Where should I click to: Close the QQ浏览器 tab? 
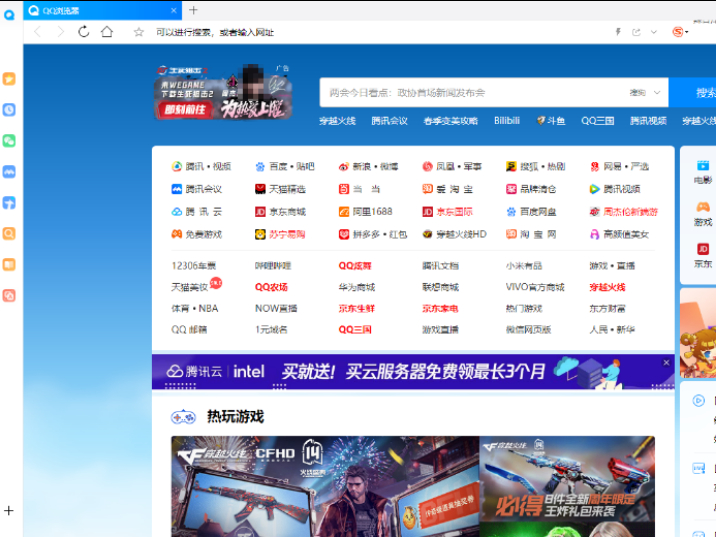point(174,11)
